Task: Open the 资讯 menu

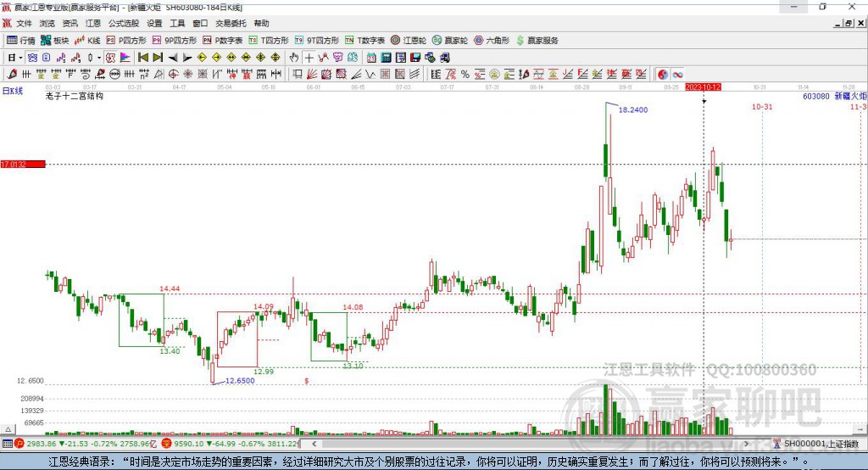Action: pos(70,23)
